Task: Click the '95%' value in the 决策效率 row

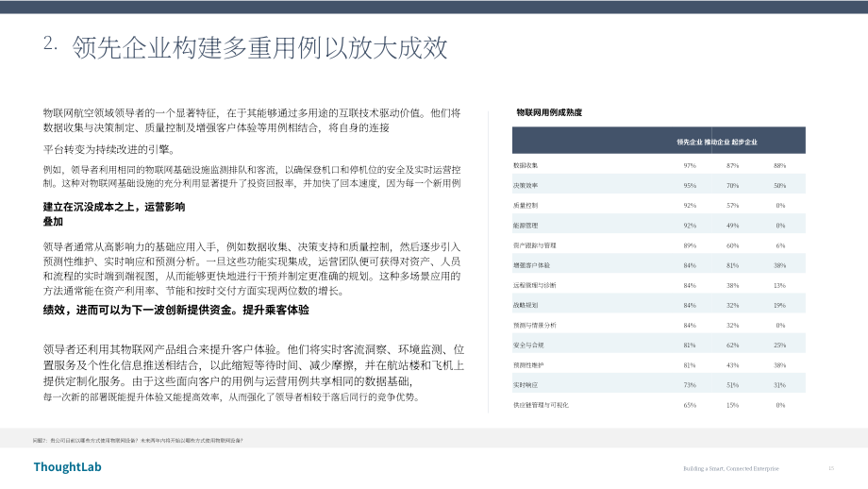Action: pos(690,186)
